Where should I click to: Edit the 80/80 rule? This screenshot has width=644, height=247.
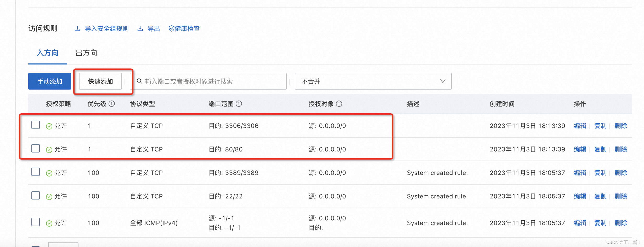point(580,149)
